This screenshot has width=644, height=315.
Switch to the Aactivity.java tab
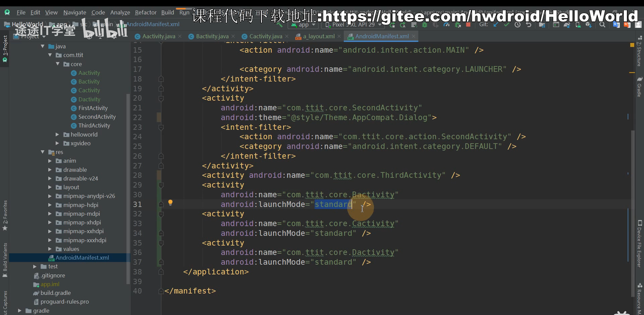point(158,36)
